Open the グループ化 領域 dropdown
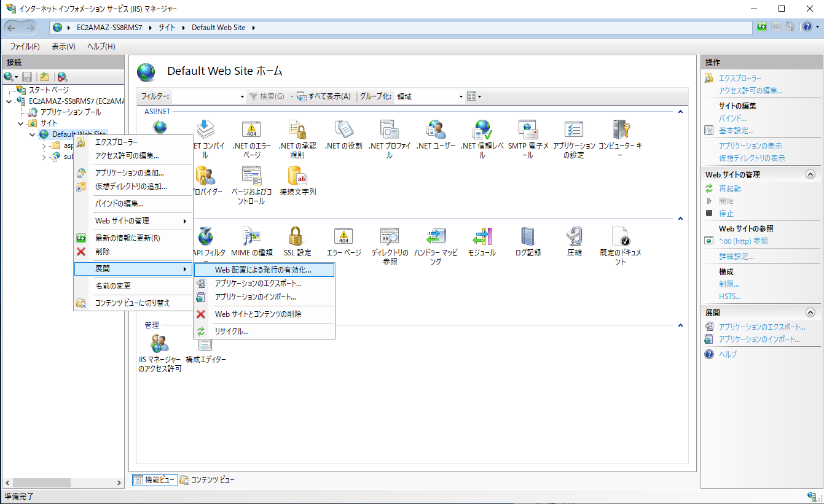This screenshot has height=504, width=824. [461, 96]
